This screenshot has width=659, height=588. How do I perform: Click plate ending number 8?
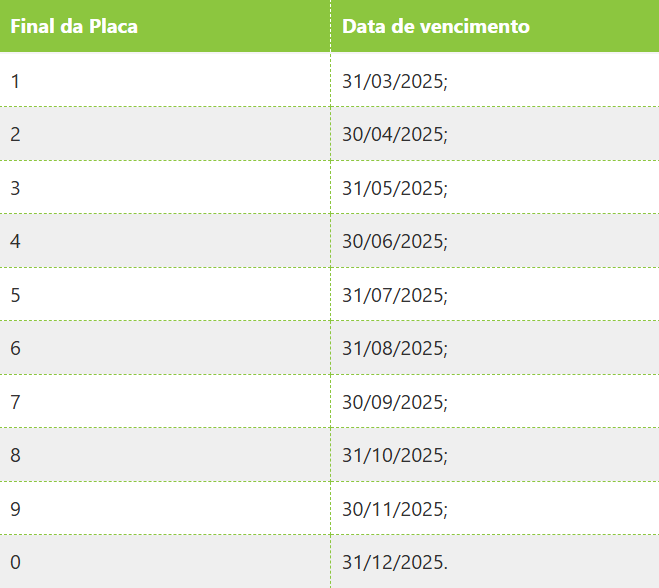(x=15, y=455)
